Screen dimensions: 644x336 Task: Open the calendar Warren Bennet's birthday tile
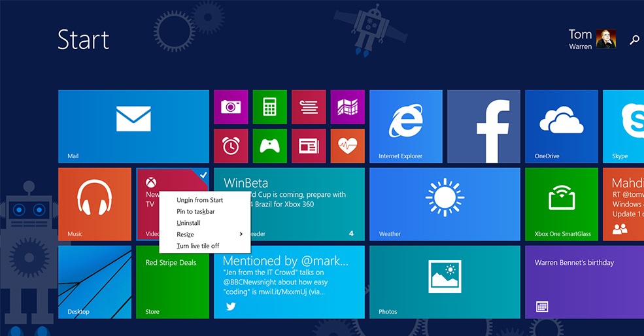click(x=585, y=282)
